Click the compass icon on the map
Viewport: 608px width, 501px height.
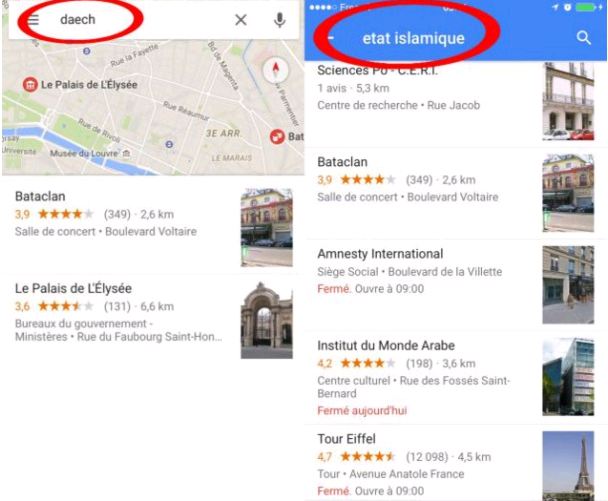click(x=276, y=71)
